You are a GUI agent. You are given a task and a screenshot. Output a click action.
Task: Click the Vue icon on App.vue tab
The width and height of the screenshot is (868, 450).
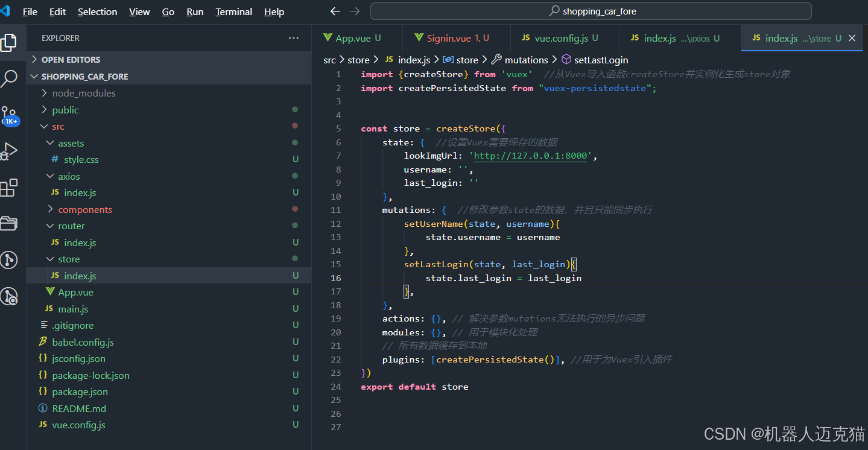(328, 37)
